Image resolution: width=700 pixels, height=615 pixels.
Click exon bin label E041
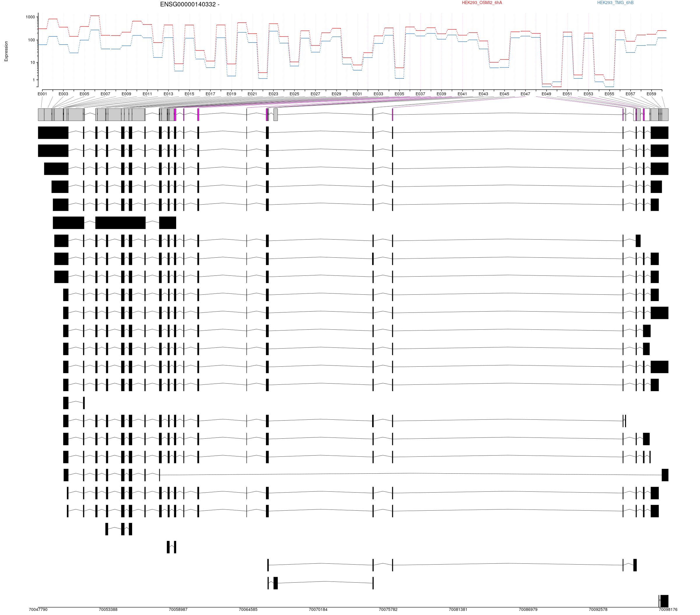pyautogui.click(x=462, y=94)
